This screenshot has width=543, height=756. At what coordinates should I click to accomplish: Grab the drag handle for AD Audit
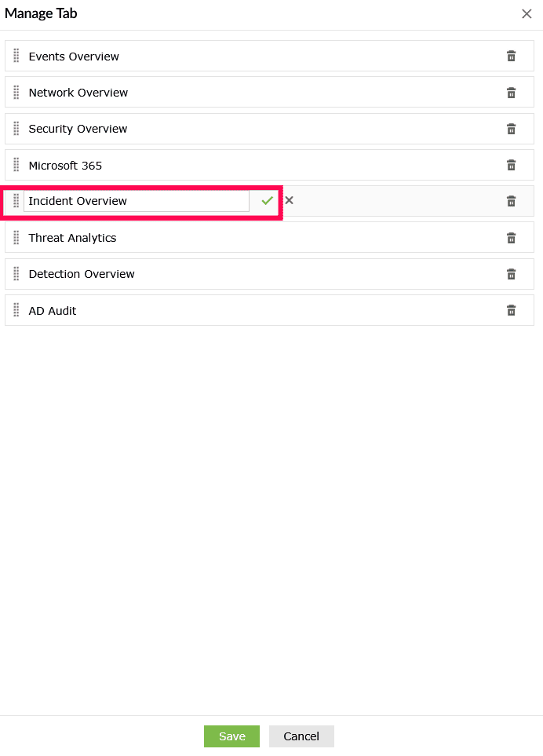pyautogui.click(x=16, y=310)
